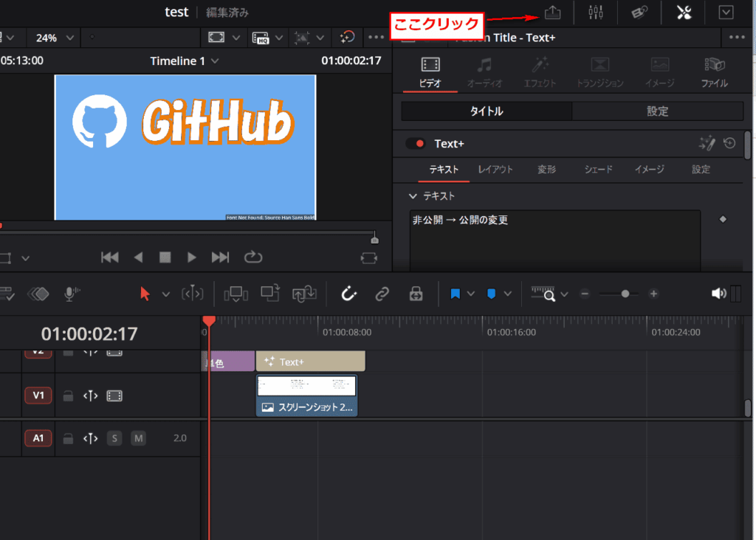
Task: Toggle the Text+ enable switch
Action: 416,144
